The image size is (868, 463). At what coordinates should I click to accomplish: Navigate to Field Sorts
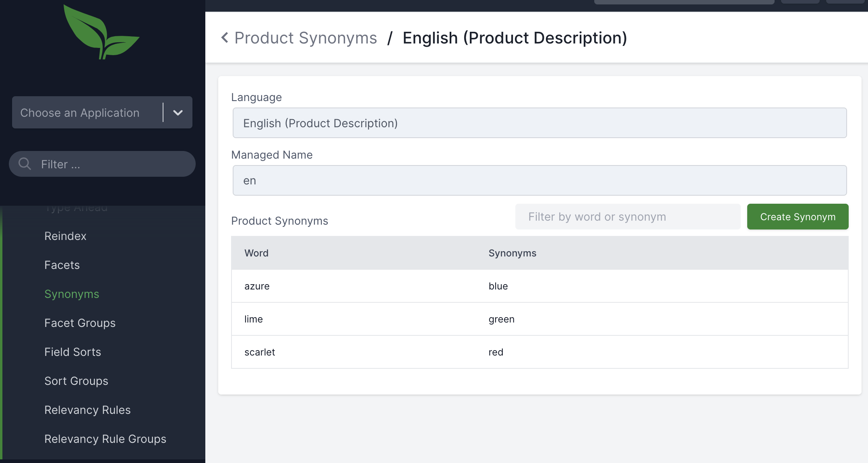[72, 351]
